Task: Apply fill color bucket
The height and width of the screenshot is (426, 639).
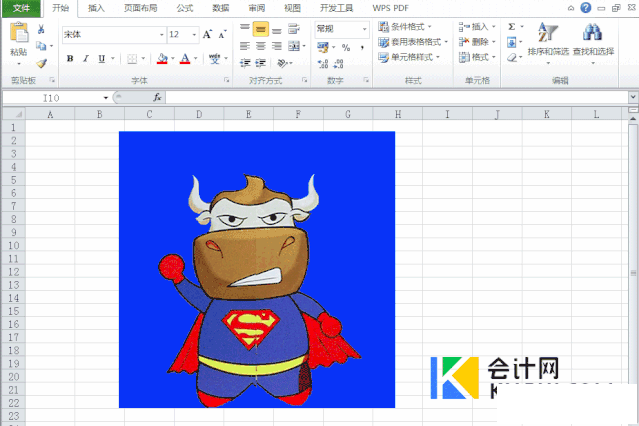Action: tap(162, 59)
